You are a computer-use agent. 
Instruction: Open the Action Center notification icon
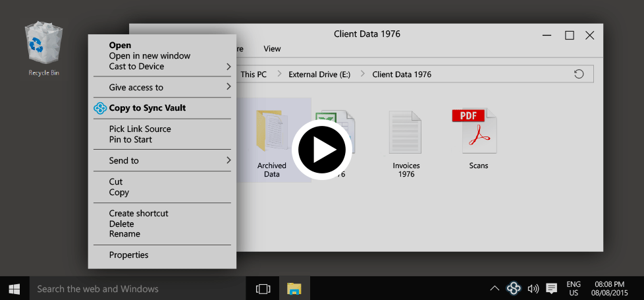click(x=552, y=289)
